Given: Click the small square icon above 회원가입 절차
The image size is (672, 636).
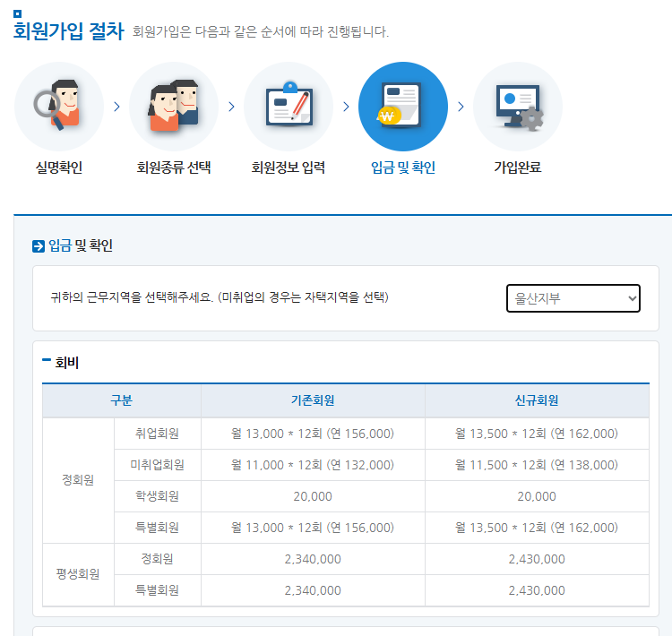Looking at the screenshot, I should [x=18, y=13].
